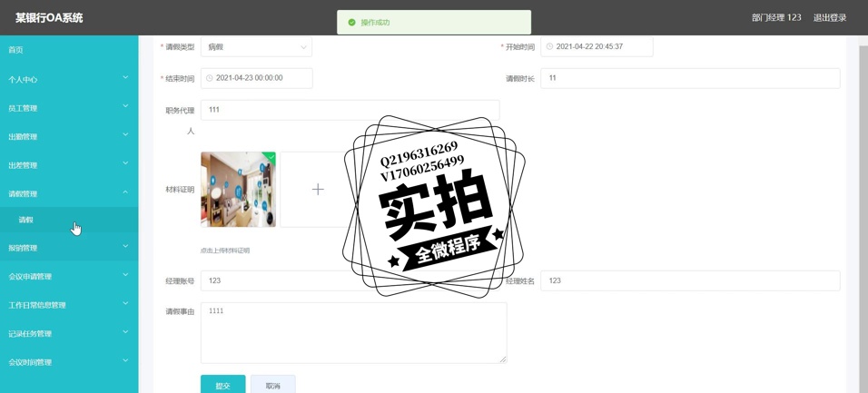The width and height of the screenshot is (868, 393).
Task: Expand the 员工管理 sidebar menu
Action: click(x=69, y=108)
